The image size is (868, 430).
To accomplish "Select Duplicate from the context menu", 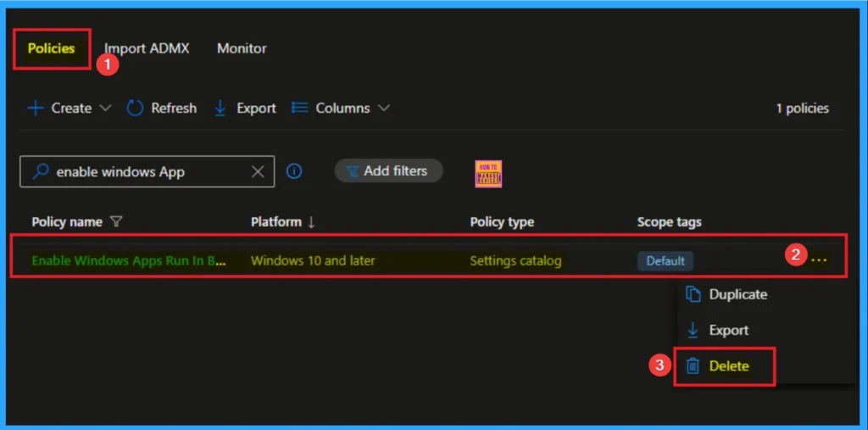I will click(737, 294).
